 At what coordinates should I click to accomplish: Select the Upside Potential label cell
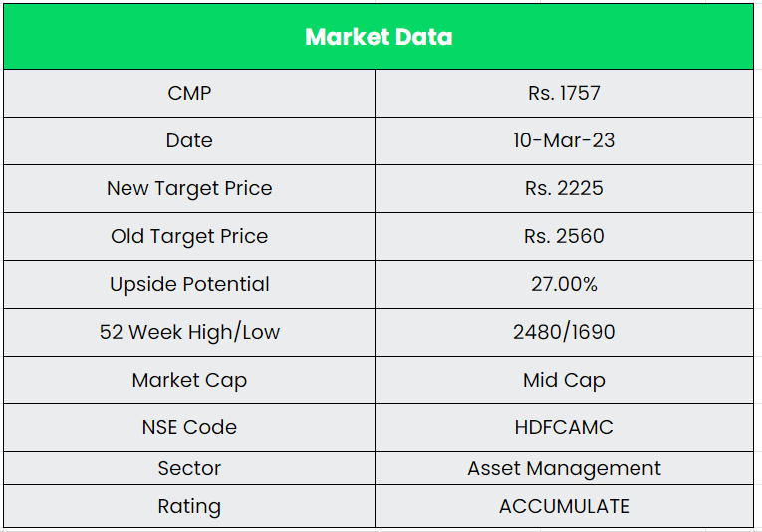tap(189, 284)
